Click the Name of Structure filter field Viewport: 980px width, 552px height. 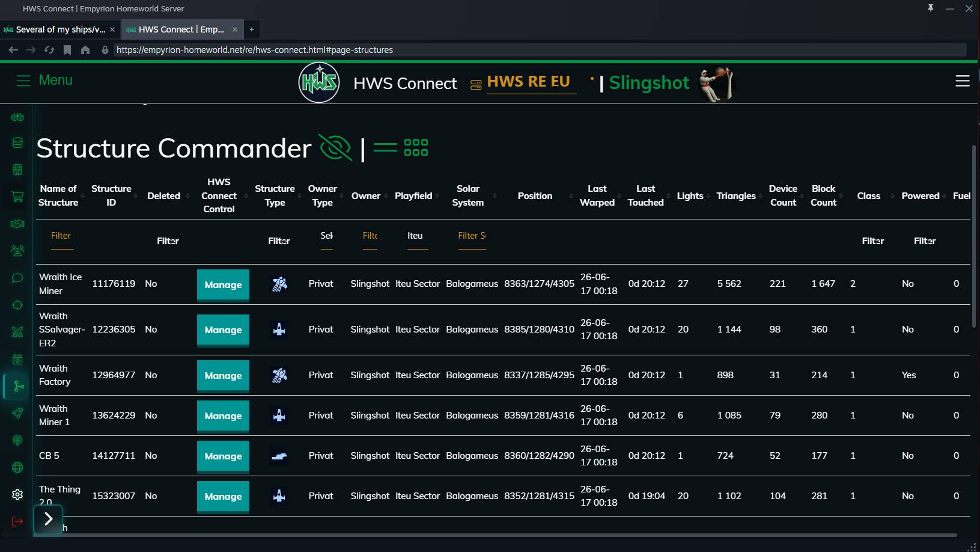pos(62,236)
